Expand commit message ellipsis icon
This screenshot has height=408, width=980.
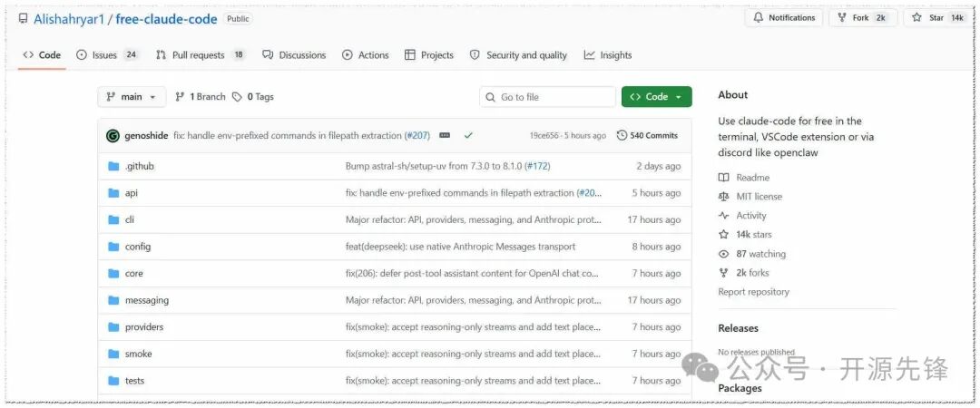(x=445, y=135)
